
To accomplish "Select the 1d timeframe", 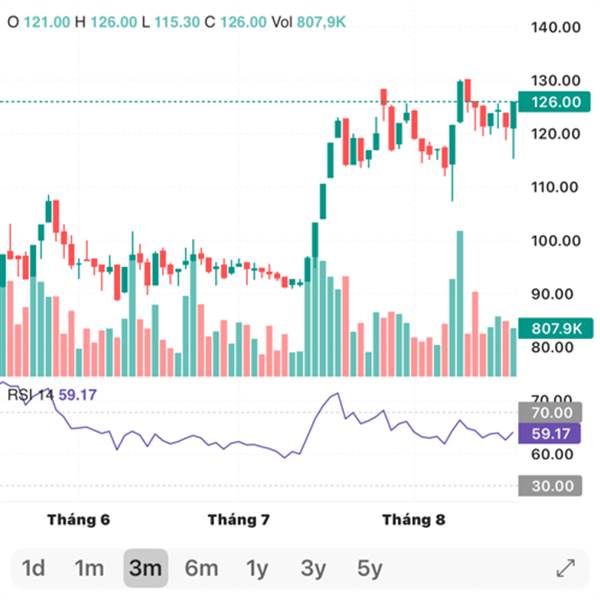I will pos(33,568).
